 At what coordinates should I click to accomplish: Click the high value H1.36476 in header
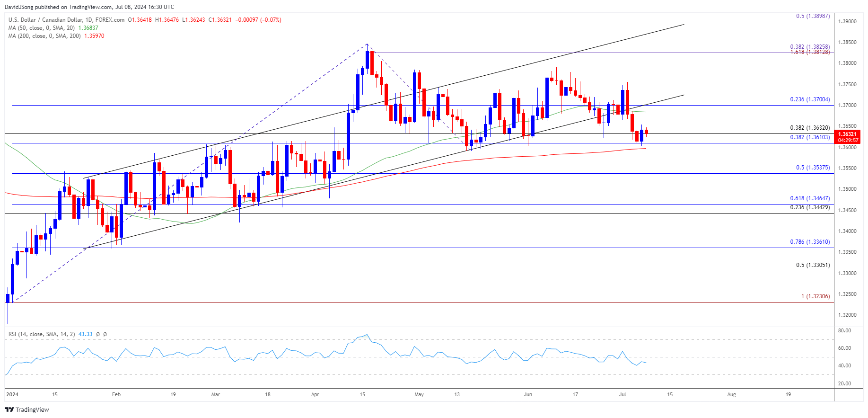tap(167, 20)
